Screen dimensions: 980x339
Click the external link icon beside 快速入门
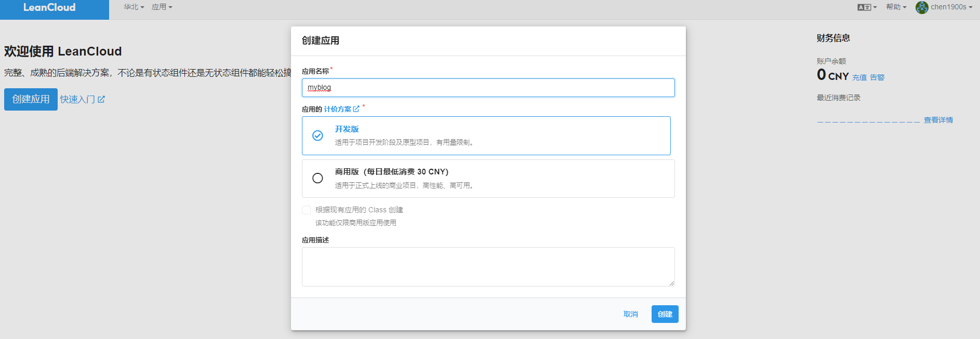[x=101, y=99]
